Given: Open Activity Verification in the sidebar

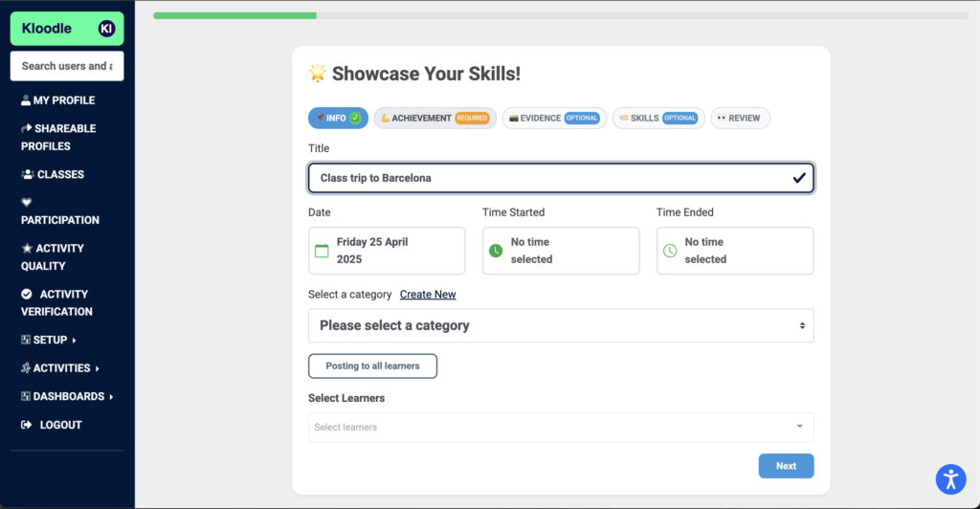Looking at the screenshot, I should point(56,303).
